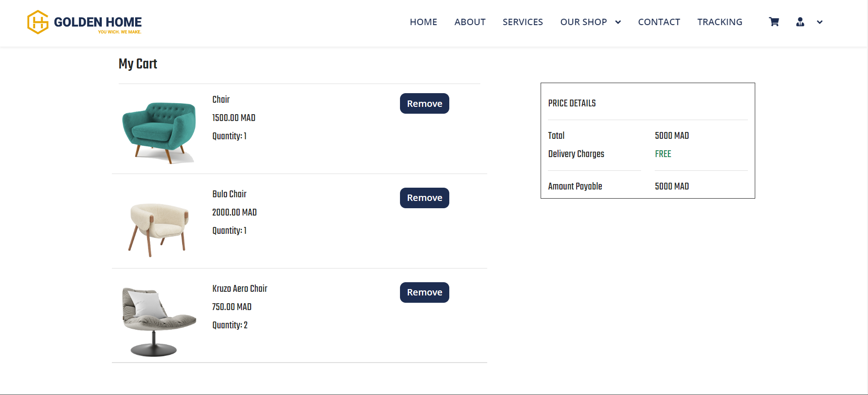Click the GOLDEN HOME brand text
This screenshot has width=868, height=395.
98,22
